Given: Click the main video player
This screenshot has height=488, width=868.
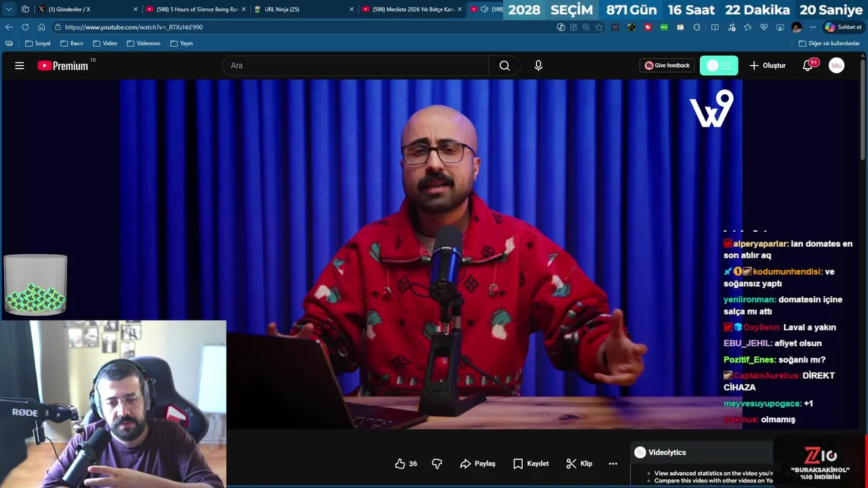Looking at the screenshot, I should pos(431,254).
